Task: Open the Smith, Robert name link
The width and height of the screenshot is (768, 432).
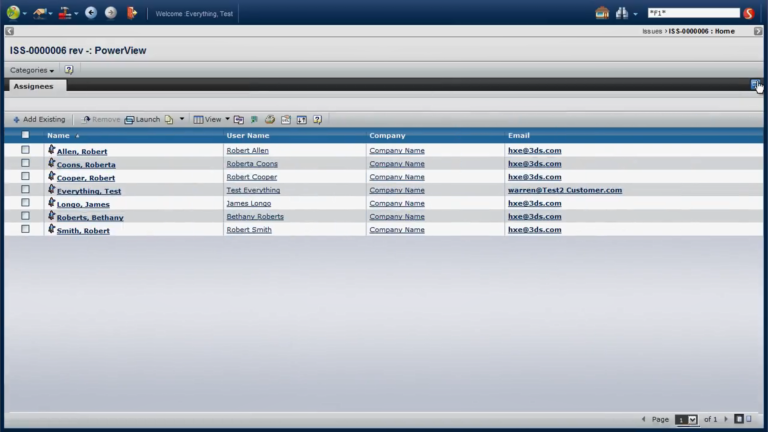Action: pos(83,230)
